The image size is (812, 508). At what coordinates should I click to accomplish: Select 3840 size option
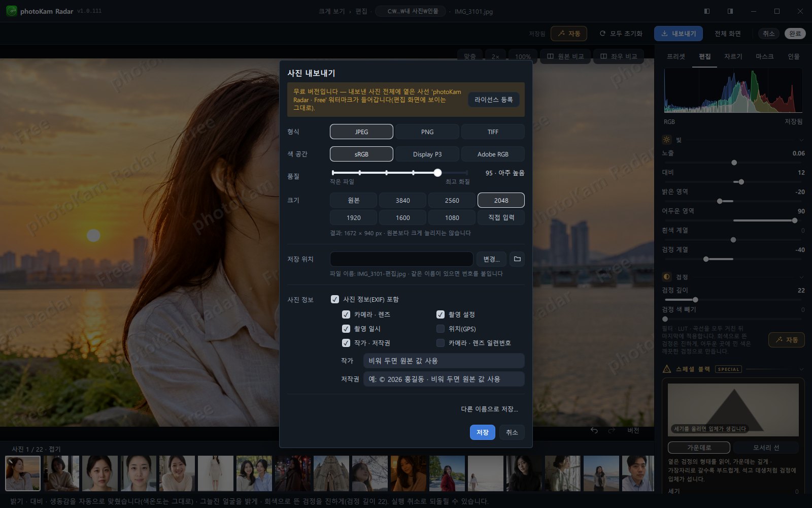(403, 200)
